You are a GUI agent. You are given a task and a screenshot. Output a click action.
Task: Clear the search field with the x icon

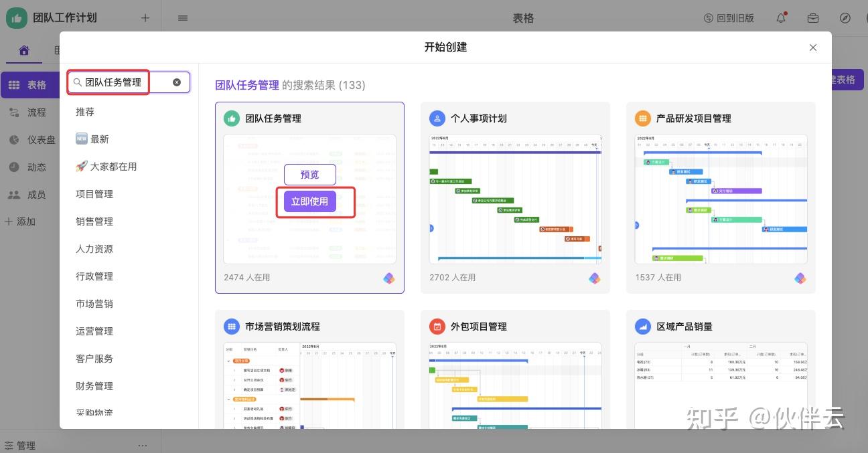click(177, 82)
